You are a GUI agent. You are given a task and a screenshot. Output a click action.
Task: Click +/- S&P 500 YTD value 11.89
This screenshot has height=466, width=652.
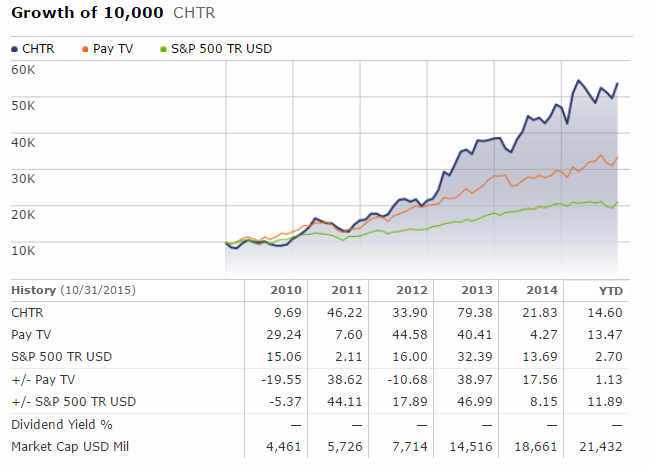coord(605,402)
